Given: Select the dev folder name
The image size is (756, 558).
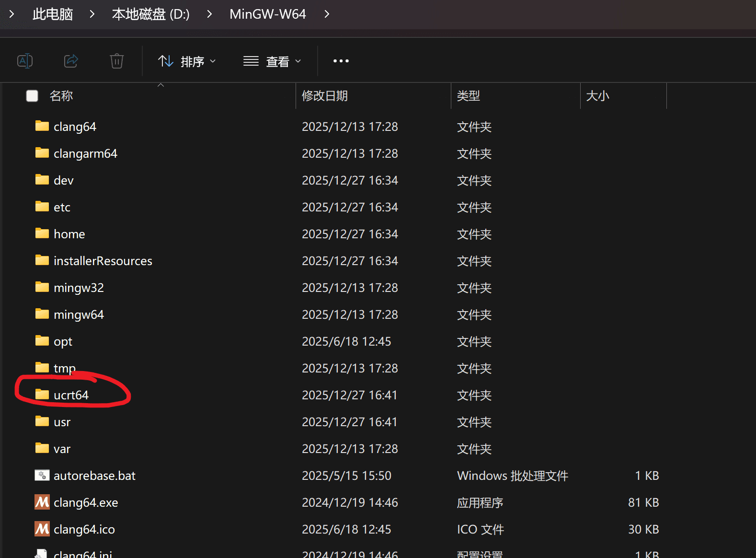Looking at the screenshot, I should 64,180.
